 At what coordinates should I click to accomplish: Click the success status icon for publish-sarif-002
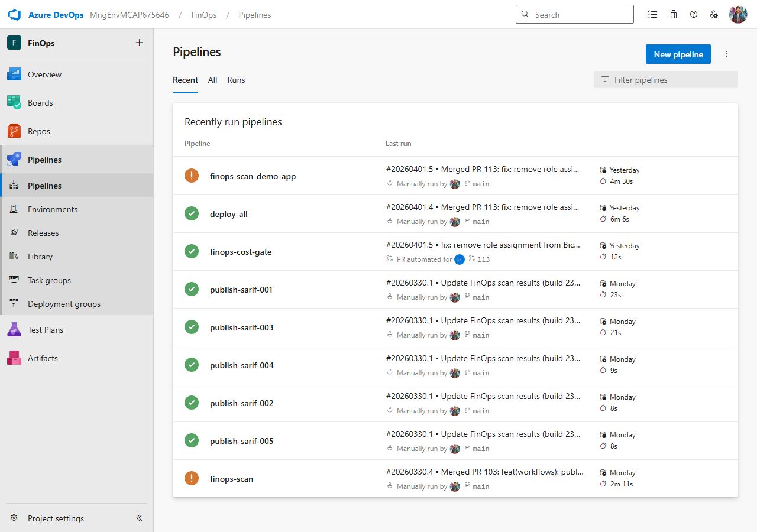192,403
